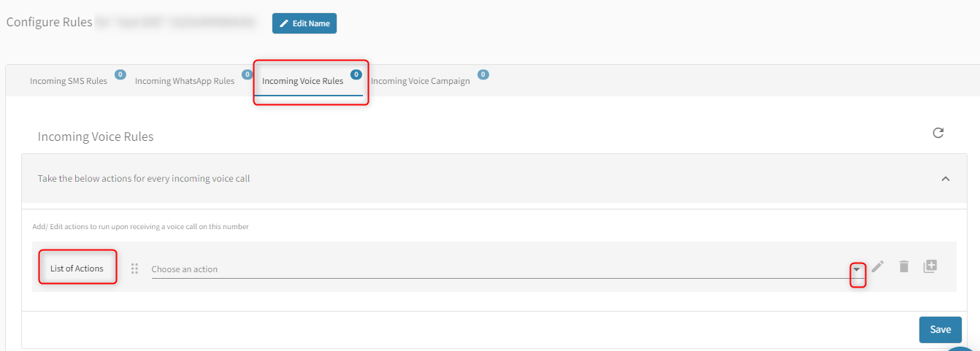This screenshot has height=351, width=980.
Task: Open the Incoming WhatsApp Rules tab
Action: point(185,81)
